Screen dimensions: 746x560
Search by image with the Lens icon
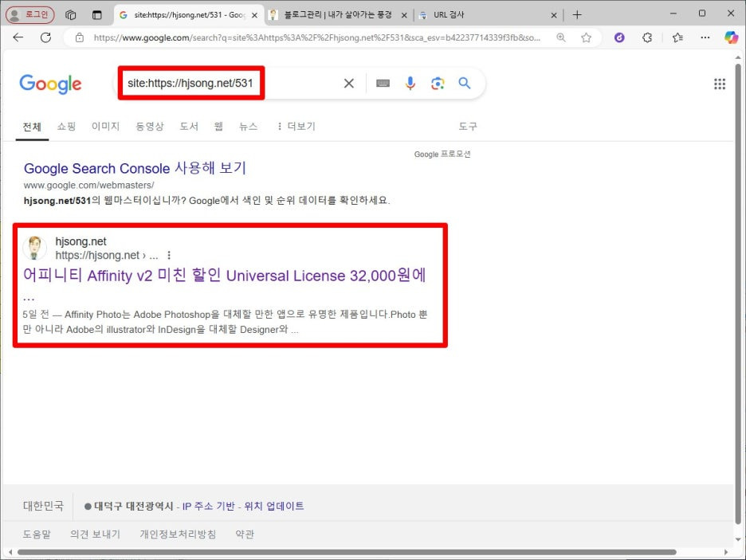pos(438,84)
